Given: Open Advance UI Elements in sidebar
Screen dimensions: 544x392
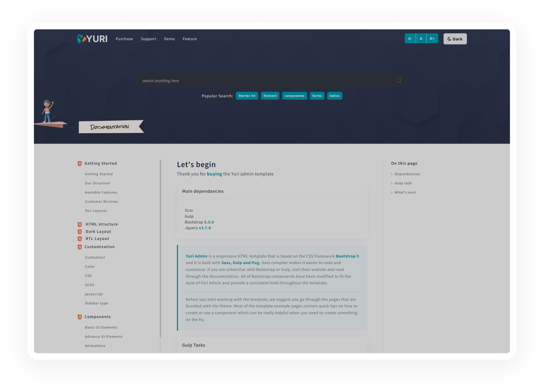Looking at the screenshot, I should tap(104, 337).
